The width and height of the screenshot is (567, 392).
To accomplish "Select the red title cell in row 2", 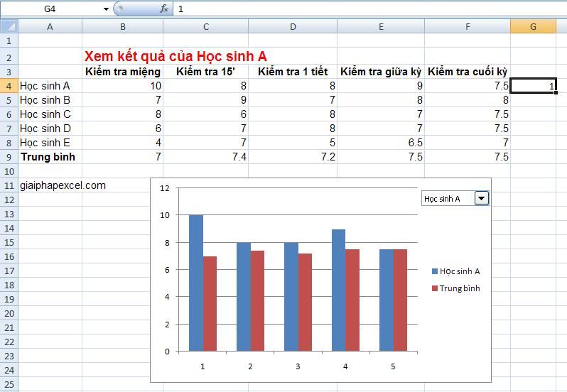I will coord(175,56).
